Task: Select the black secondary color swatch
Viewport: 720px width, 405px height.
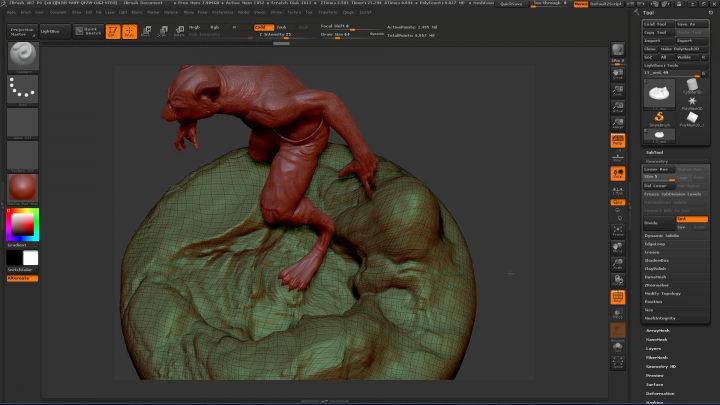Action: click(15, 258)
